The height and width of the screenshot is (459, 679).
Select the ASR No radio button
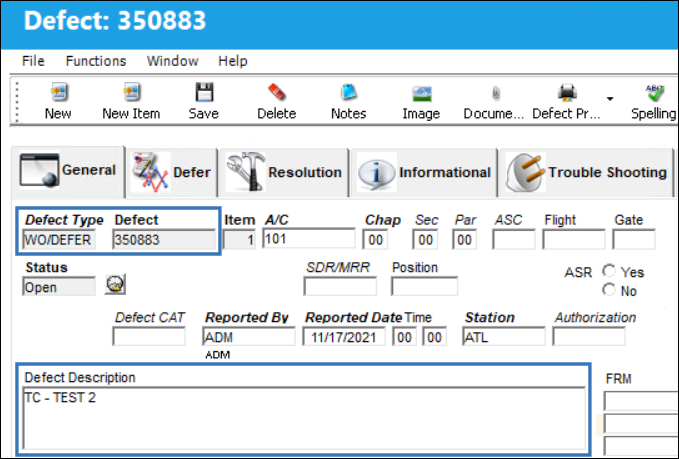609,290
